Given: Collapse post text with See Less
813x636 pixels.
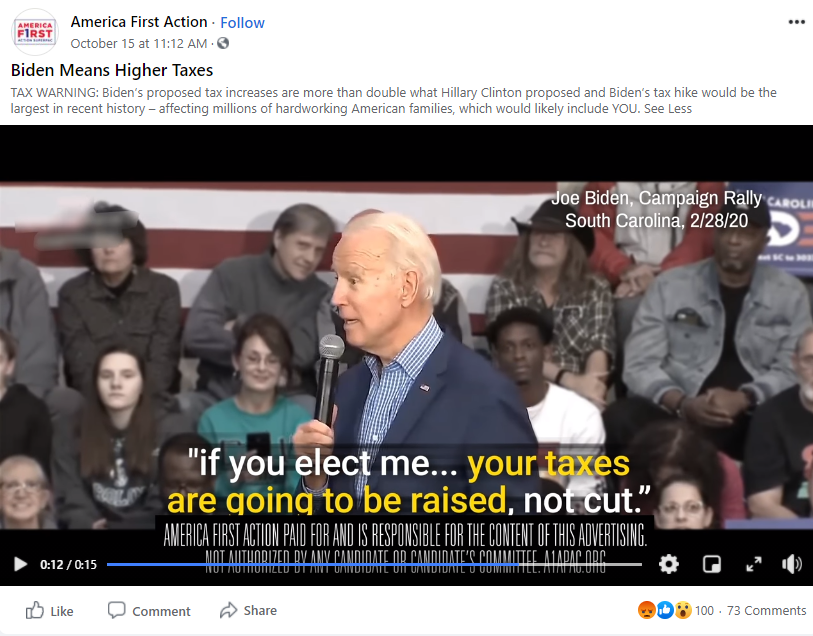Looking at the screenshot, I should [x=667, y=109].
